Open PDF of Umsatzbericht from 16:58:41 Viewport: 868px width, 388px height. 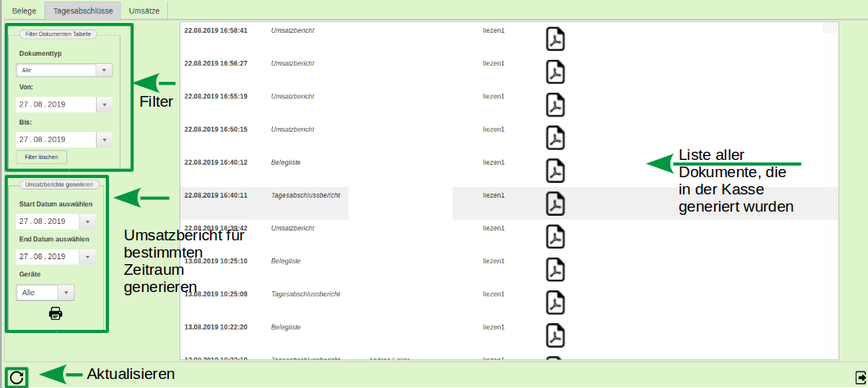point(556,39)
